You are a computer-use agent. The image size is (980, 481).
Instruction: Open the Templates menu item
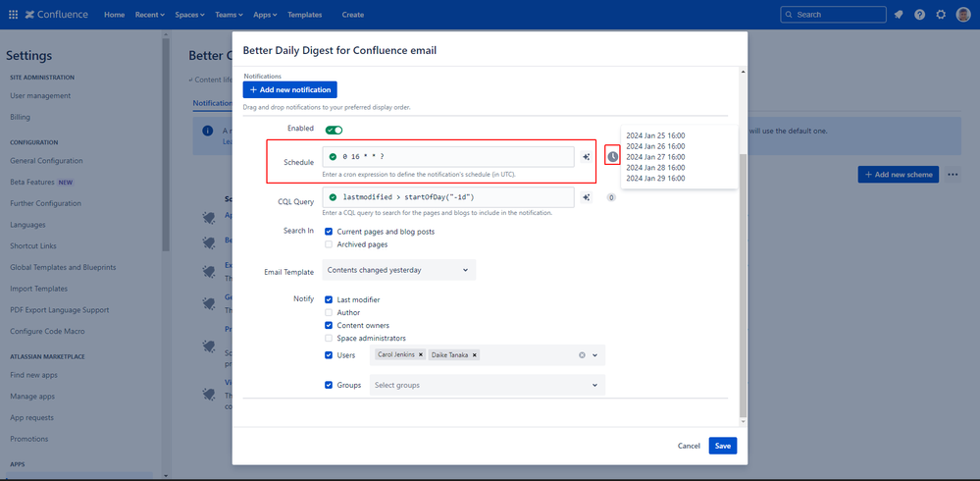coord(304,15)
